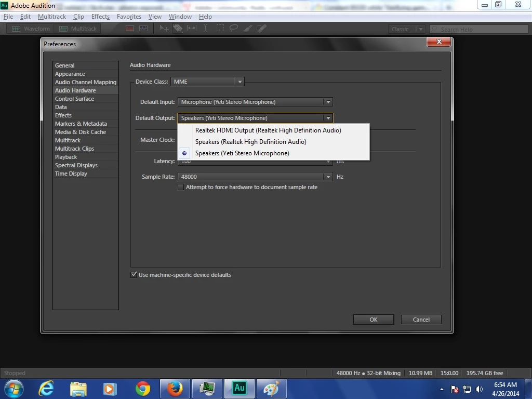Open the Sample Rate 48000 dropdown
532x399 pixels.
click(255, 177)
